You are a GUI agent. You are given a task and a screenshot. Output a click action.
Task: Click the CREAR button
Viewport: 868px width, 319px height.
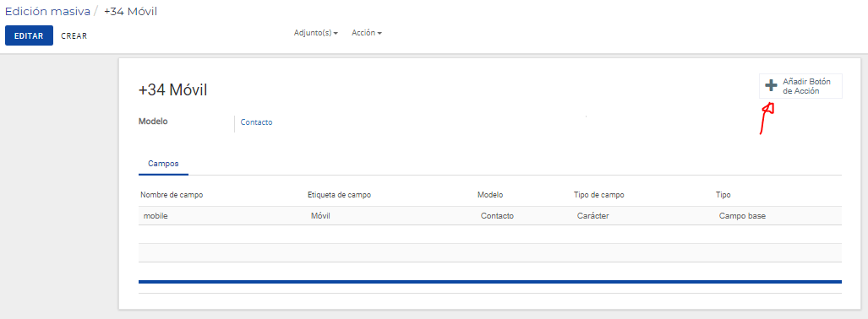click(x=74, y=36)
